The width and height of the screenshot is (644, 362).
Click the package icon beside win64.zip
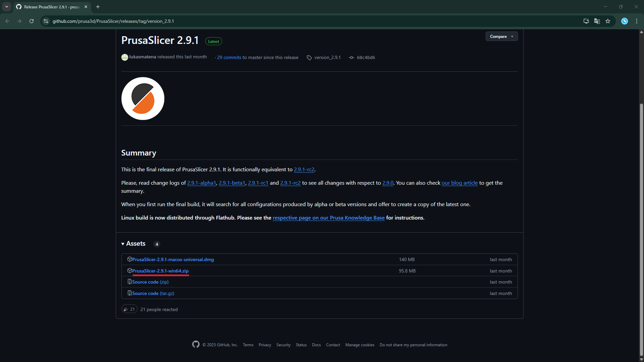(x=129, y=271)
